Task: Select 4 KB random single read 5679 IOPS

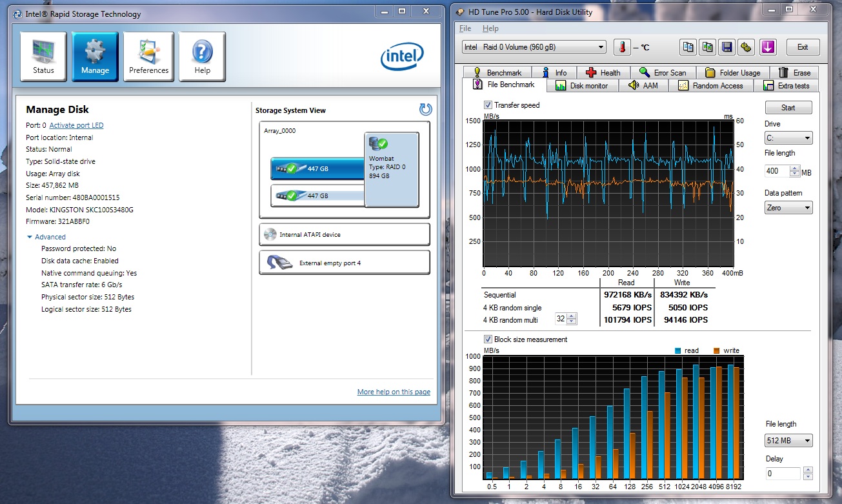Action: pos(631,308)
